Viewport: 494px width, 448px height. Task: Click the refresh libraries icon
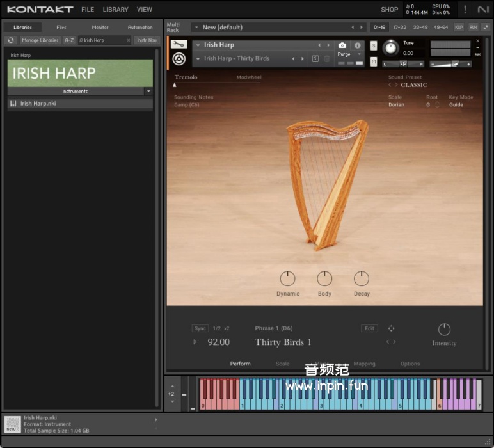click(x=11, y=40)
